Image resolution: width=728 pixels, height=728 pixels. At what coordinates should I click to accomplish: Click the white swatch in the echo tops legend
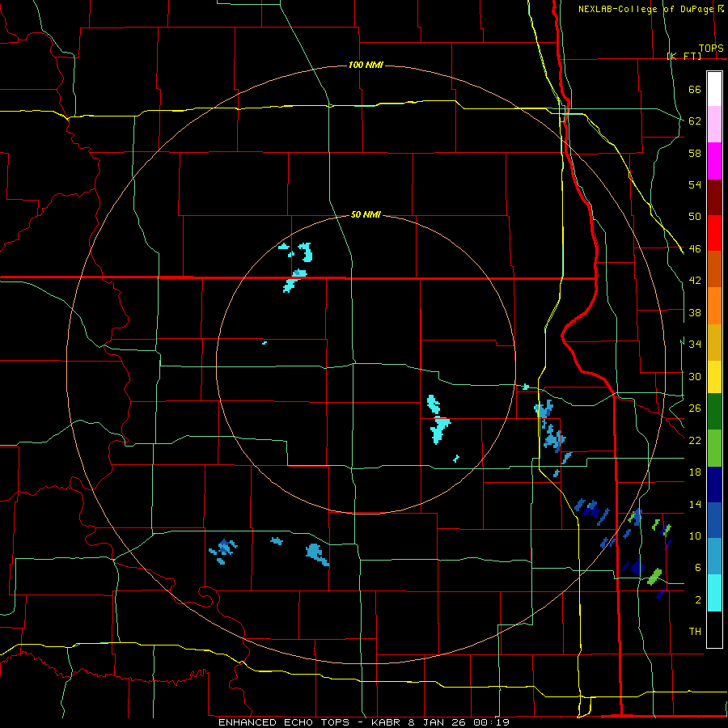tap(714, 89)
